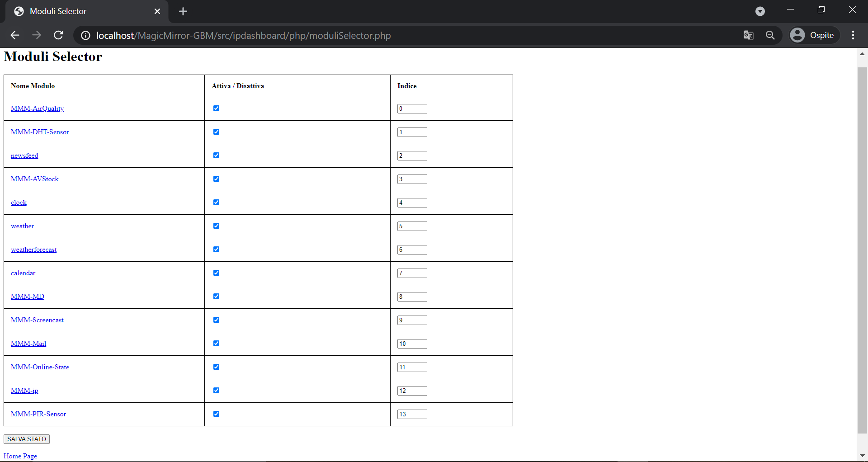Toggle the MMM-AVStock checkbox
Screen dimensions: 868x462
pyautogui.click(x=216, y=179)
